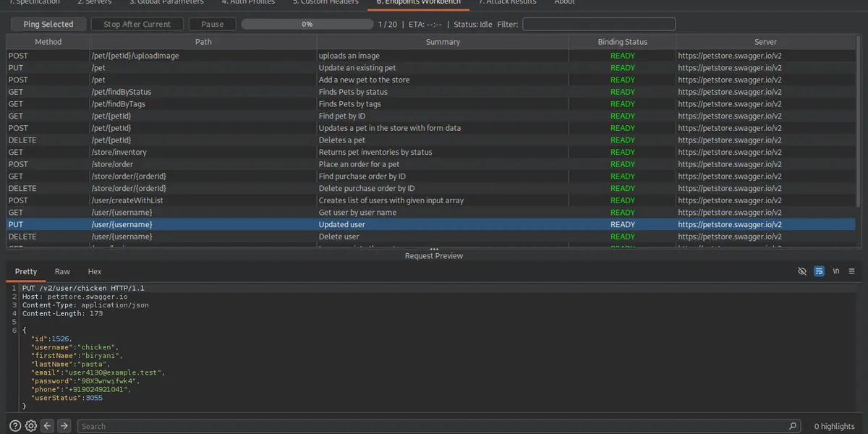Viewport: 868px width, 434px height.
Task: Select the 'Delete purchase order by ID' row
Action: 431,188
